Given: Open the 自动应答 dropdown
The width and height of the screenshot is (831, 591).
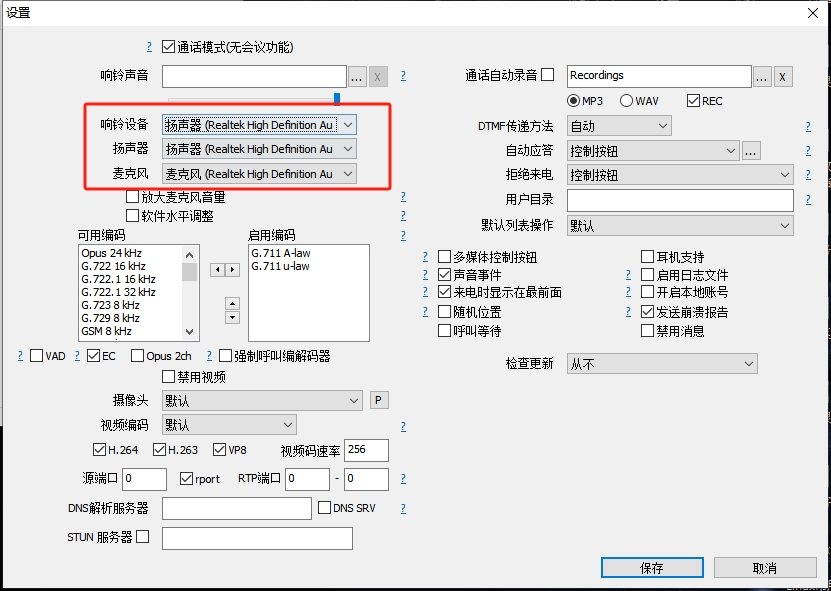Looking at the screenshot, I should (x=653, y=151).
